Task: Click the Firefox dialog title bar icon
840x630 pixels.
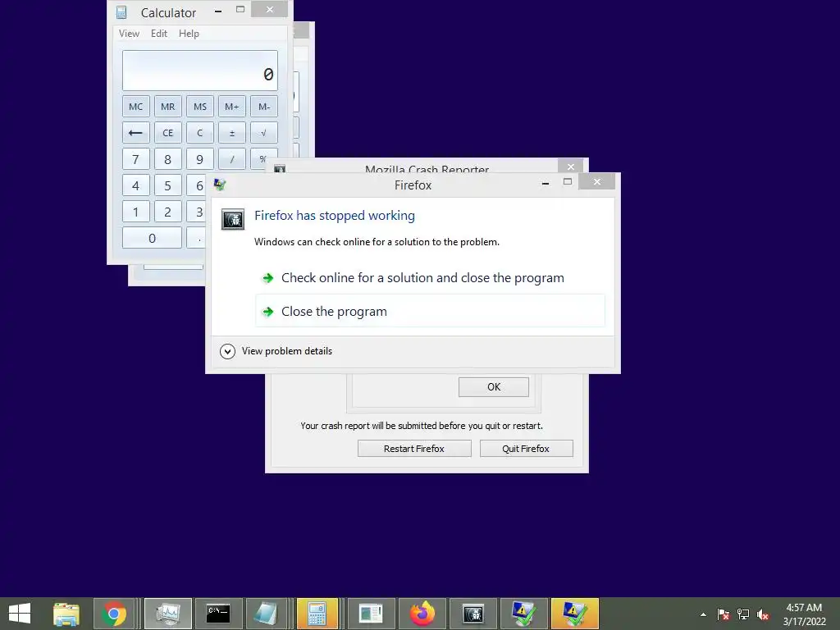Action: coord(220,185)
